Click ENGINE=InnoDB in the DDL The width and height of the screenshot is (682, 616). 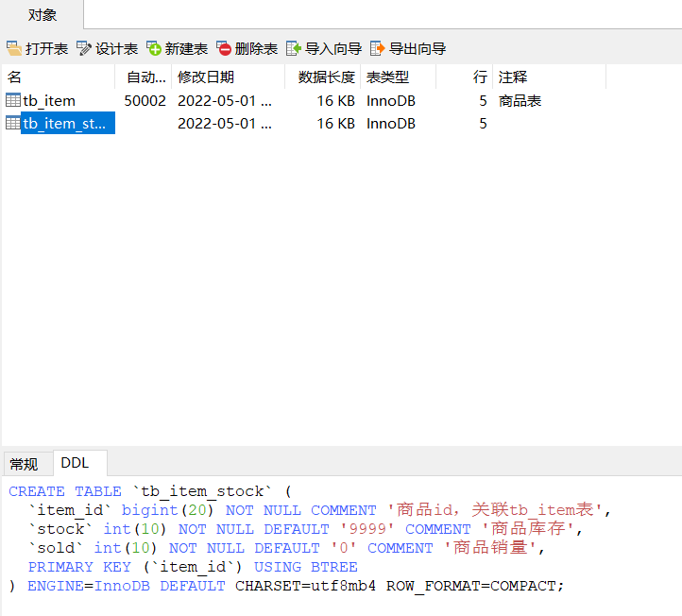[x=89, y=586]
